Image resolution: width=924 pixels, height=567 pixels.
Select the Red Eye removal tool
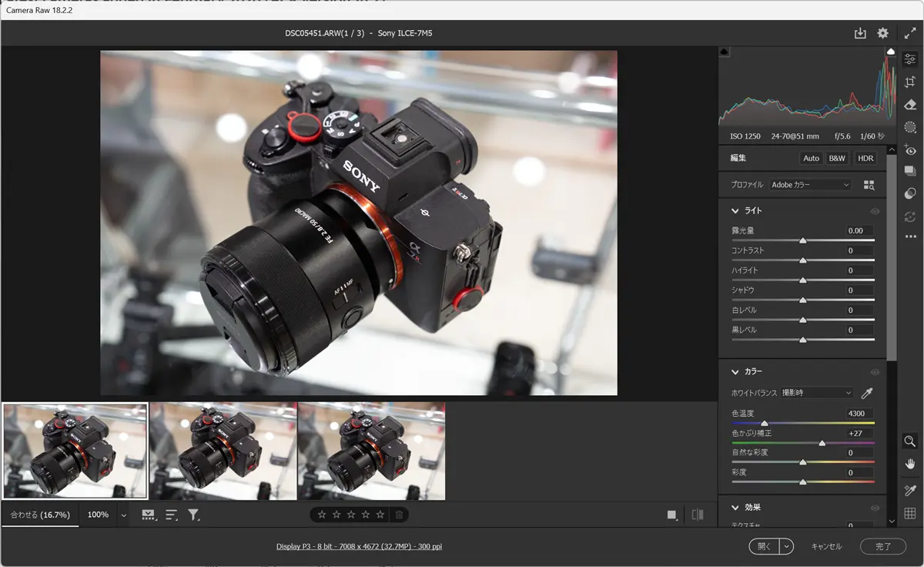pyautogui.click(x=910, y=150)
